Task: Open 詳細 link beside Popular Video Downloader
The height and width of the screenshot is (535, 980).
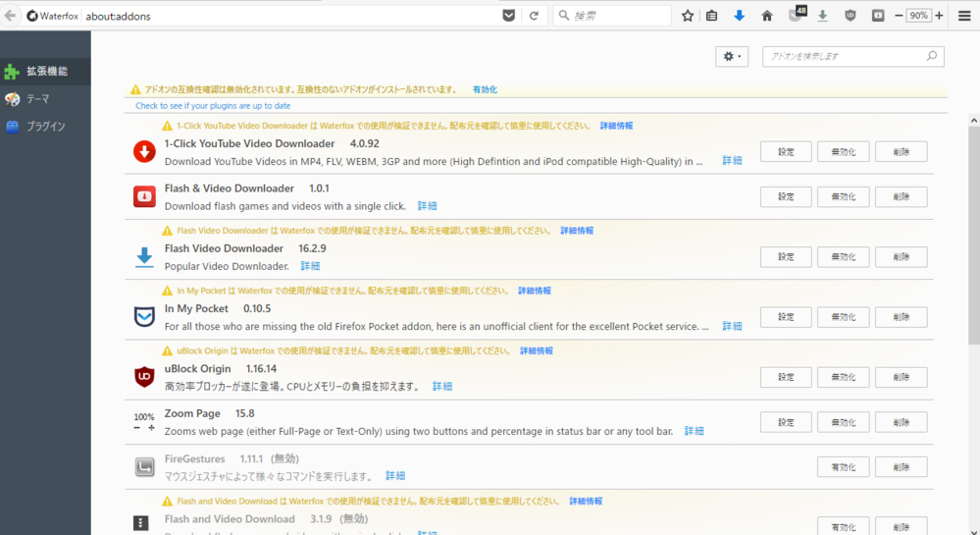Action: 311,266
